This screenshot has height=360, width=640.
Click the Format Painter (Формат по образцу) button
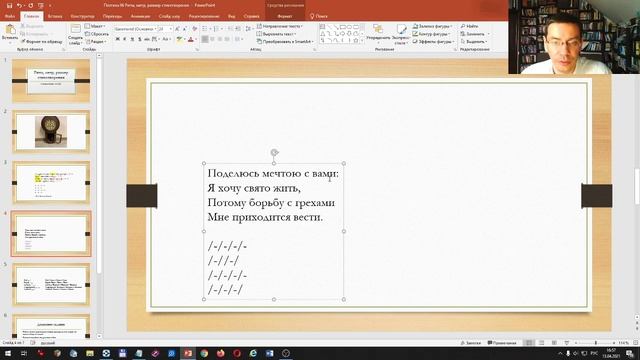pos(42,42)
